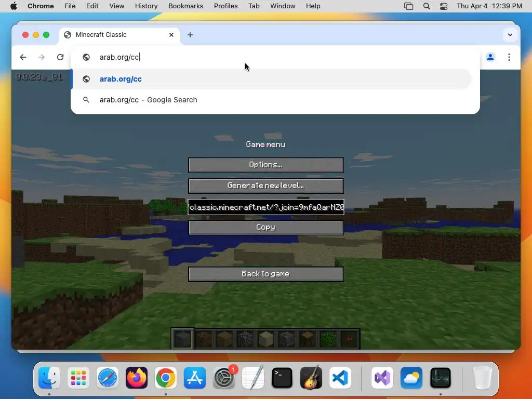Select the sixth hotbar gravel slot
This screenshot has width=532, height=399.
coord(287,339)
